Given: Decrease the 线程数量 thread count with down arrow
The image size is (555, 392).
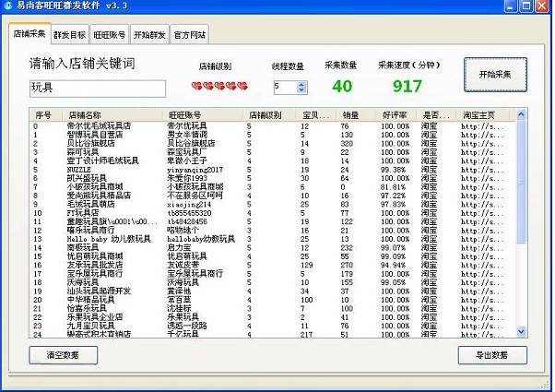Looking at the screenshot, I should coord(301,90).
